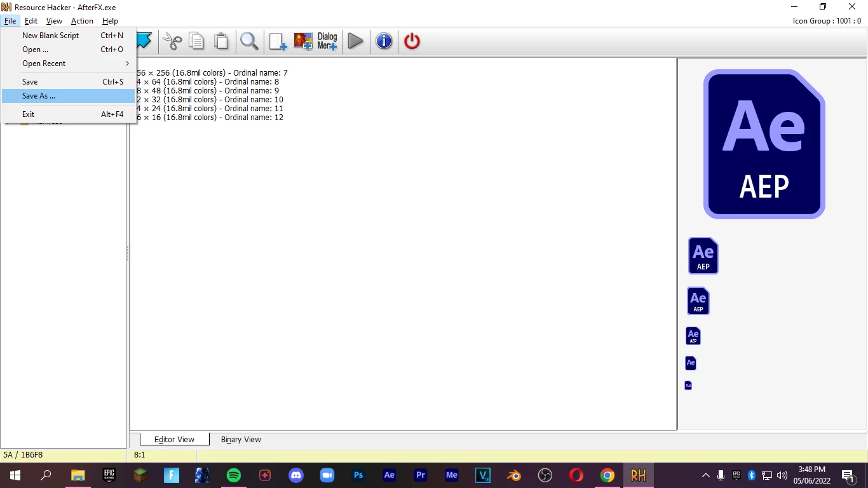Click the largest Ae AEP icon preview

click(764, 144)
